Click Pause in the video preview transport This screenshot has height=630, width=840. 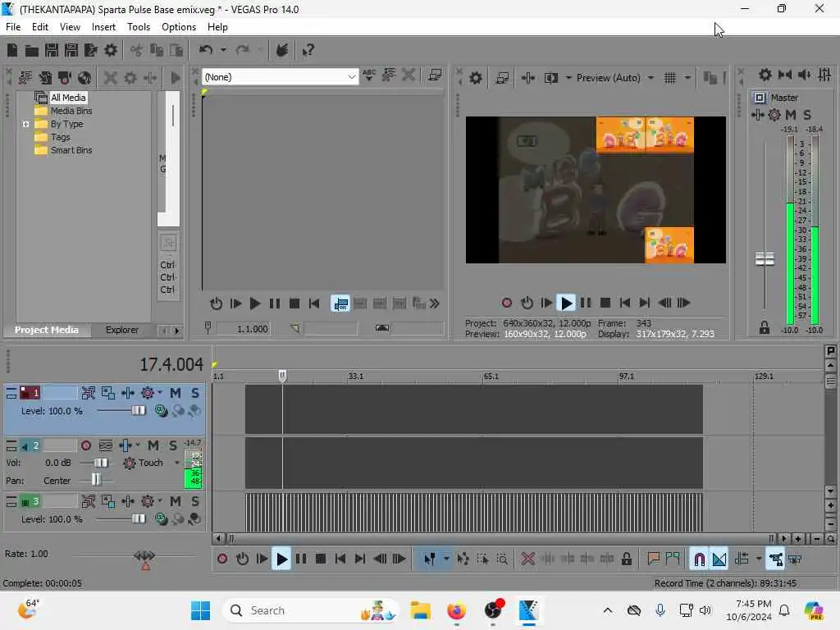pyautogui.click(x=586, y=304)
